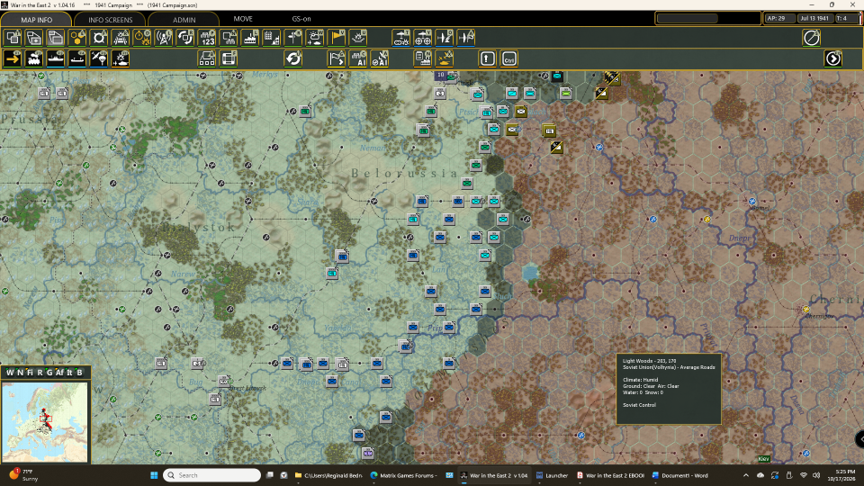Viewport: 864px width, 486px height.
Task: Click the circular rotate units icon
Action: (185, 38)
